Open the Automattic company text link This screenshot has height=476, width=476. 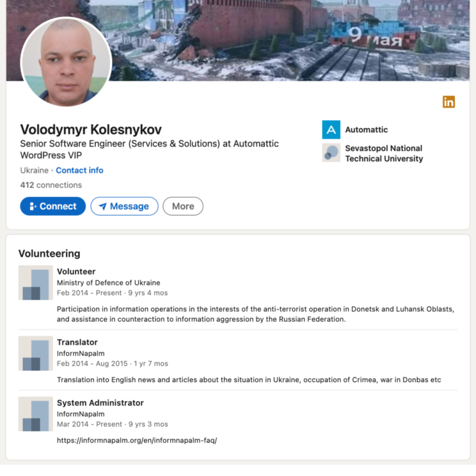(x=367, y=130)
